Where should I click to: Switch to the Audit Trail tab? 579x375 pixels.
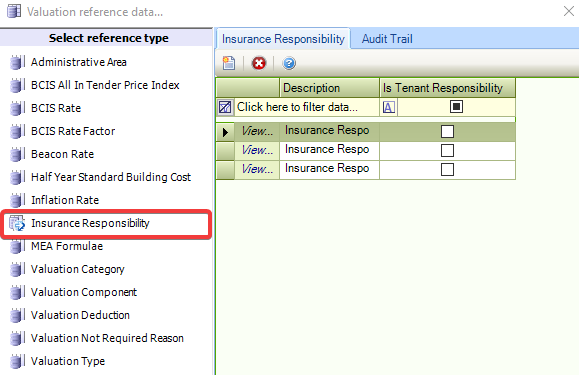[x=387, y=39]
